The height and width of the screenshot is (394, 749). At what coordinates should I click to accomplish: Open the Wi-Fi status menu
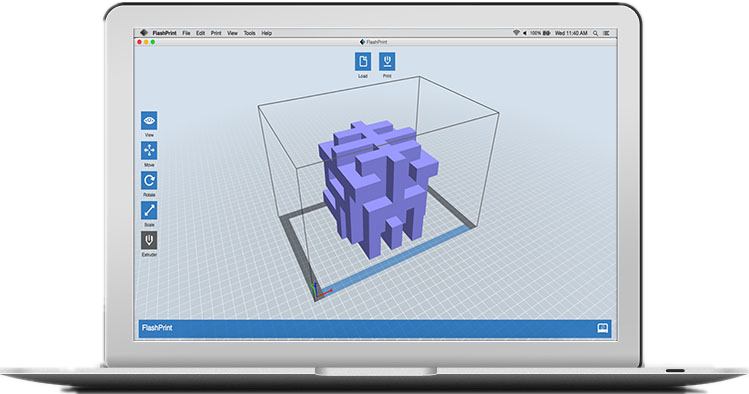(516, 33)
